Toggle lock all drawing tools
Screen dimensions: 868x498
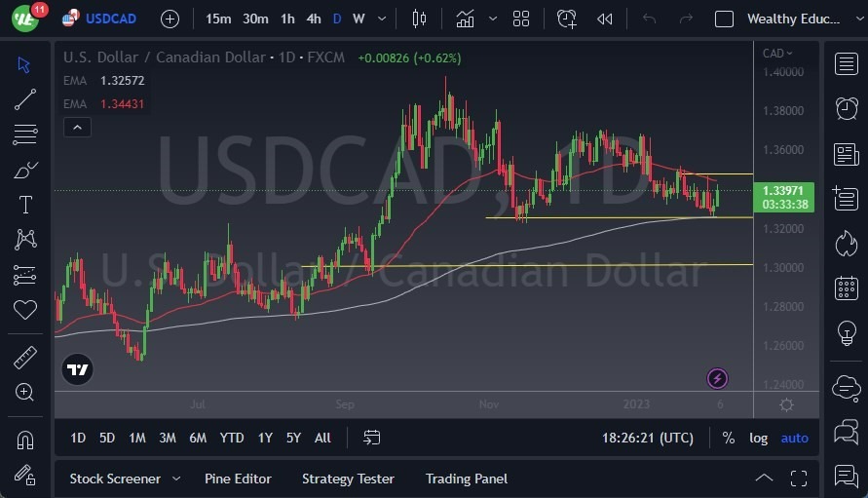pyautogui.click(x=25, y=475)
